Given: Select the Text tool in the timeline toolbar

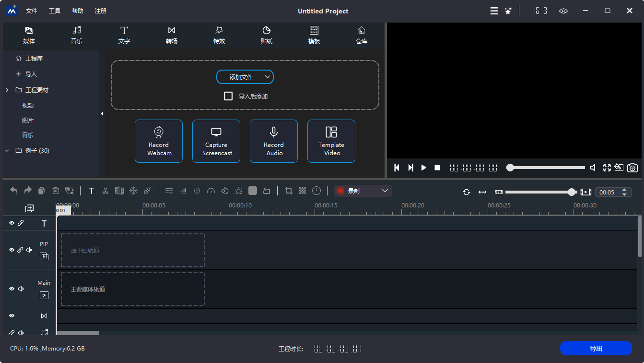Looking at the screenshot, I should point(91,191).
